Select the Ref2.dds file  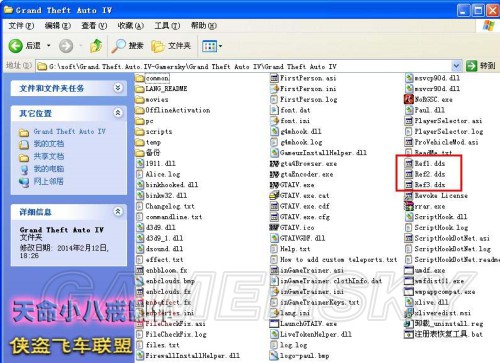tap(425, 174)
